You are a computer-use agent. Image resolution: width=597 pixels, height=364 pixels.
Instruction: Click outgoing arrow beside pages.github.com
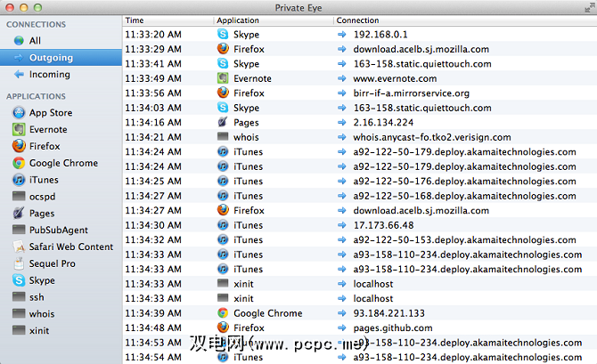pos(342,328)
